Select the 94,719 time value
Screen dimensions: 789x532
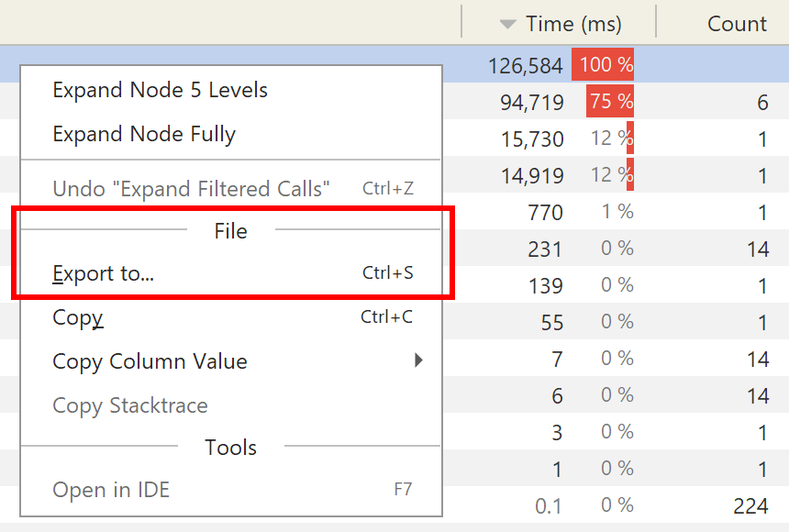(x=532, y=102)
